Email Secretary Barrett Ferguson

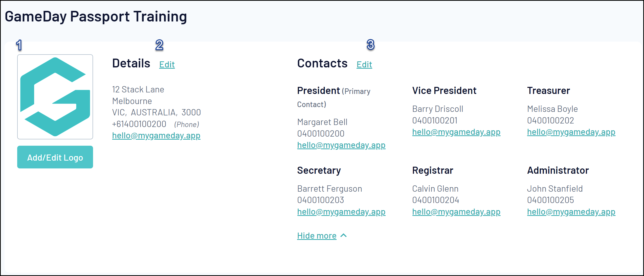[x=341, y=212]
